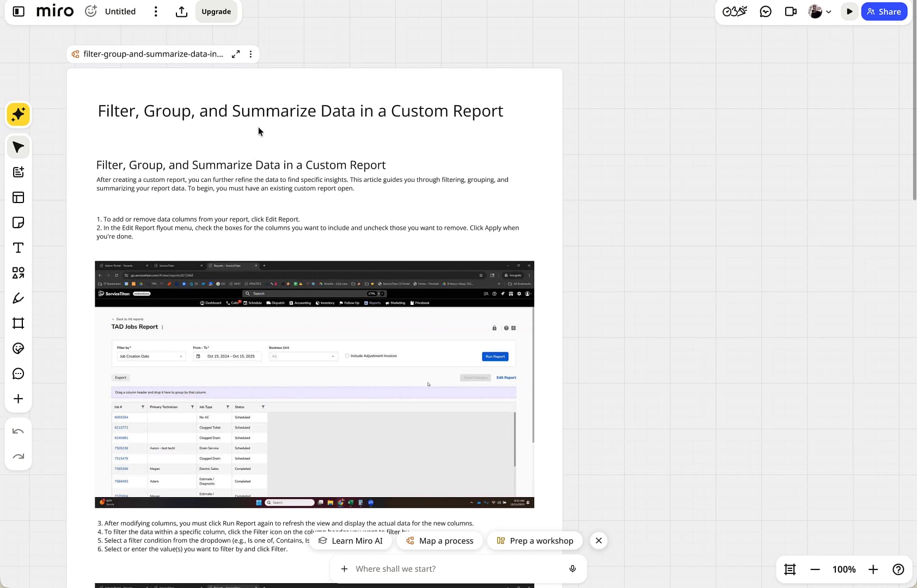Choose the Map a process suggestion
Viewport: 917px width, 588px height.
440,541
